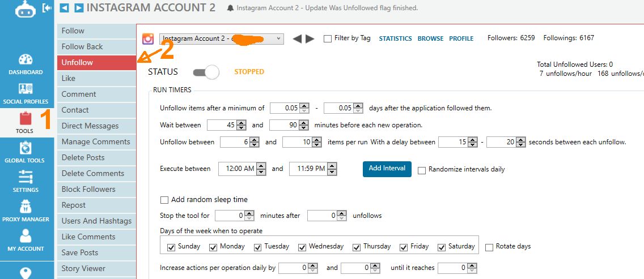Screen dimensions: 644x279
Task: Click black left triangle account navigator
Action: 297,39
